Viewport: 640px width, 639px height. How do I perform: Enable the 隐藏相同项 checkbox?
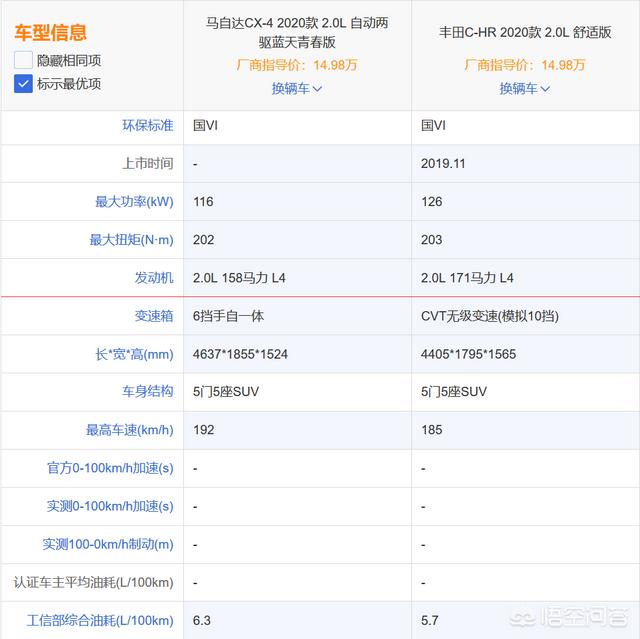click(24, 60)
